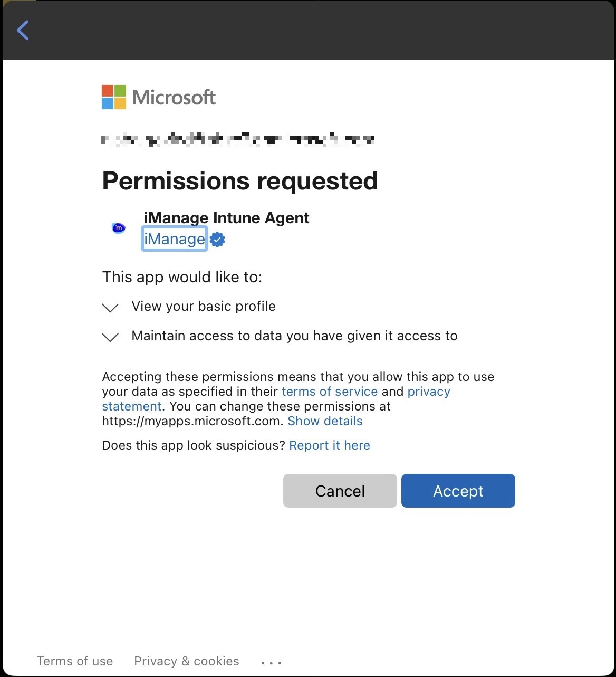Click the blurred account email text
Viewport: 616px width, 677px height.
[238, 140]
